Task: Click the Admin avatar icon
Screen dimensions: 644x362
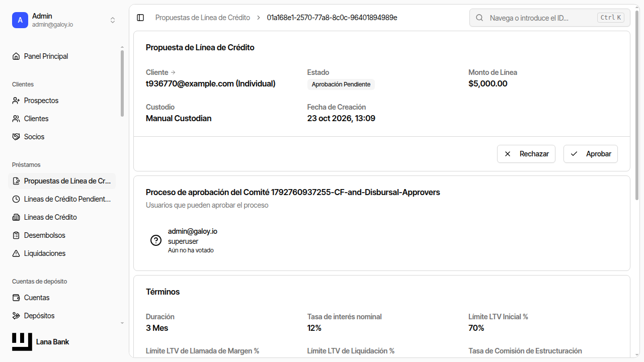Action: tap(20, 20)
